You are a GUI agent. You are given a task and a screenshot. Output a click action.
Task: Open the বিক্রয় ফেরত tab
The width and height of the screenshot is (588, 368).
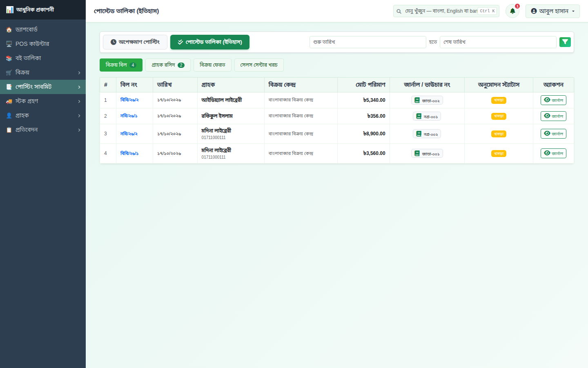click(212, 65)
